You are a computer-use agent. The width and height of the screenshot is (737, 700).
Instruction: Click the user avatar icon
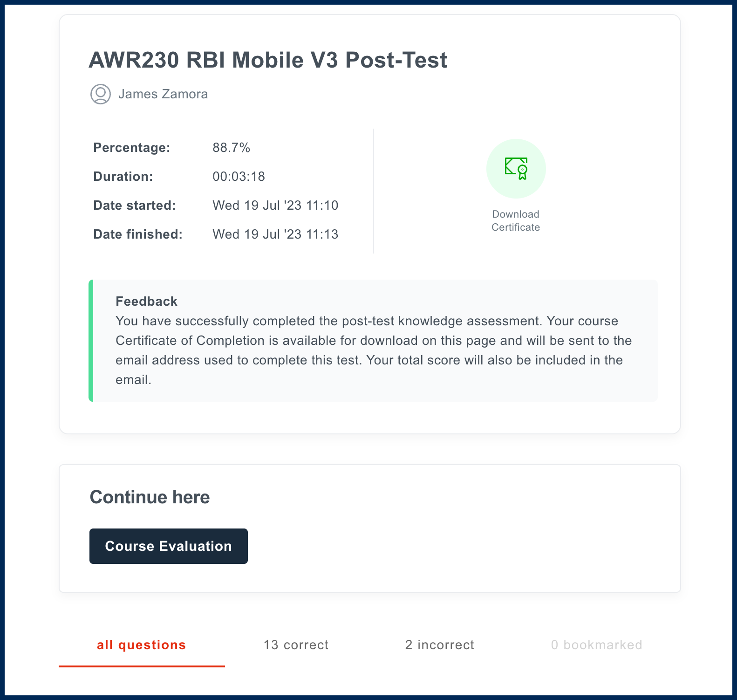point(100,94)
